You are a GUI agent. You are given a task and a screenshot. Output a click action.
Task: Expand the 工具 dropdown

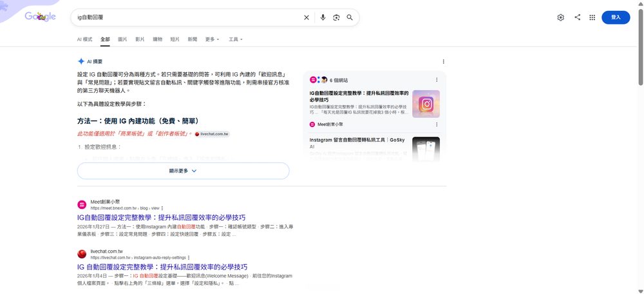pyautogui.click(x=236, y=39)
